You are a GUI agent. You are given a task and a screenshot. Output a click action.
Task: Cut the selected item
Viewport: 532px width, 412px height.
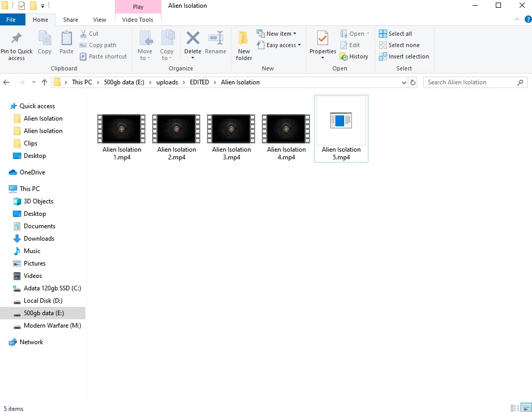click(x=89, y=34)
